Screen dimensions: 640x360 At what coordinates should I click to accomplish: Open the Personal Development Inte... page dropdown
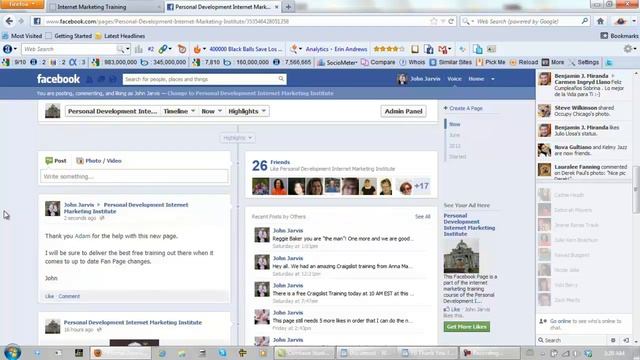tap(112, 111)
